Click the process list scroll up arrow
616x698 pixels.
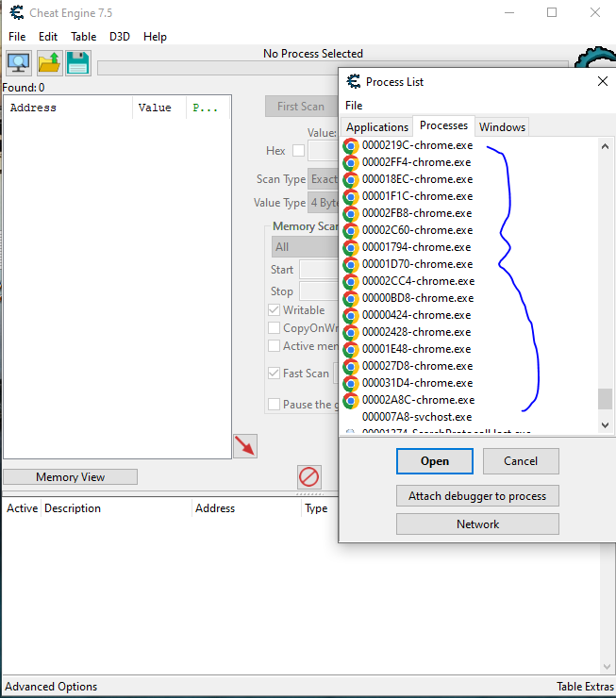click(605, 146)
